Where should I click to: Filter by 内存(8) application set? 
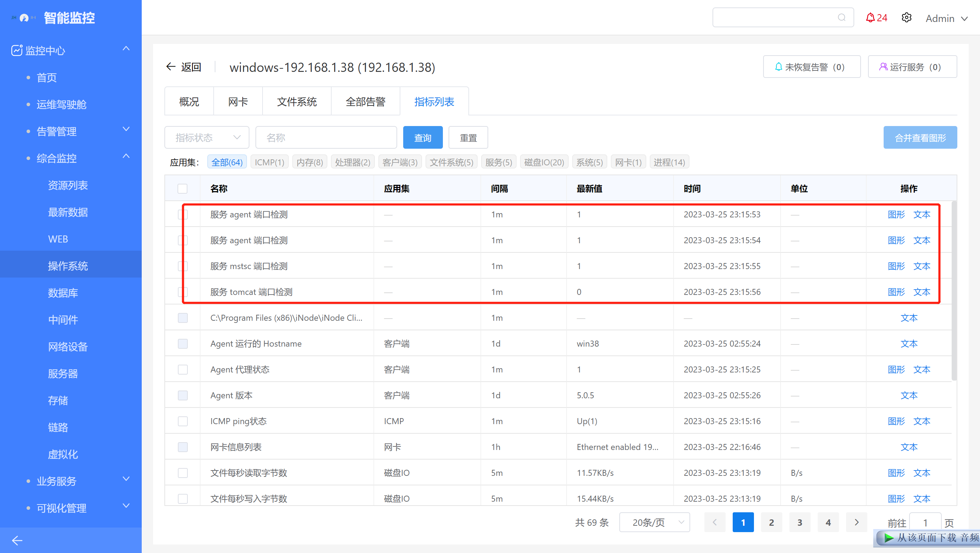[x=310, y=162]
